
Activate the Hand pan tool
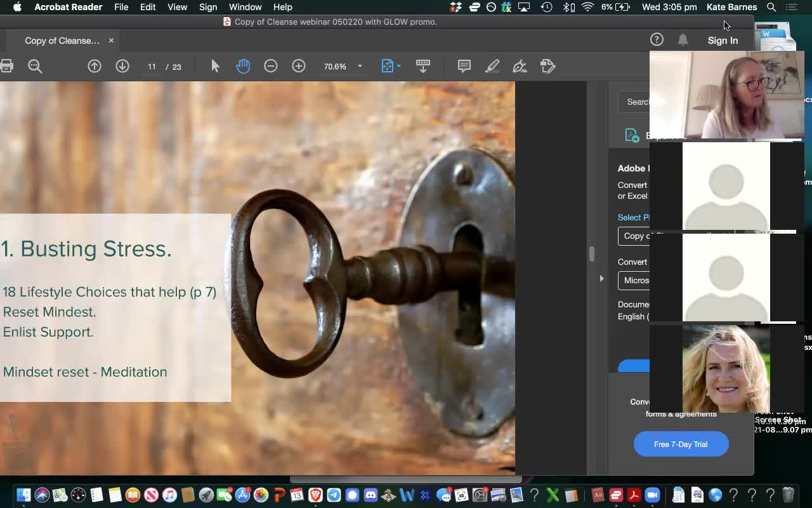243,66
